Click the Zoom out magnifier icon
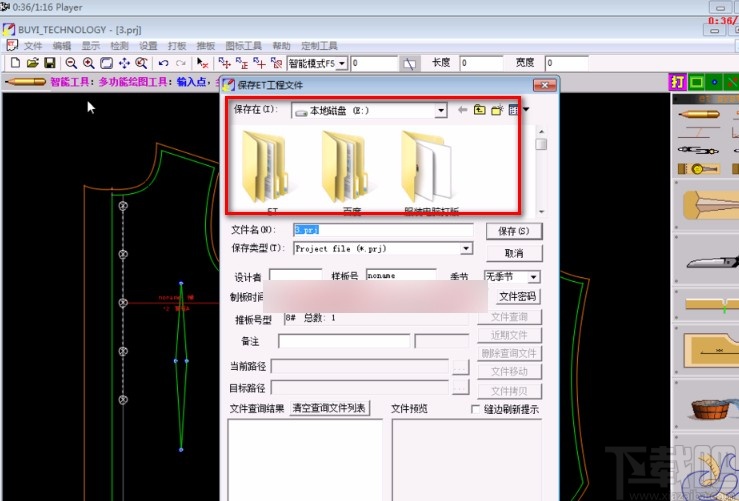The height and width of the screenshot is (501, 739). pyautogui.click(x=71, y=63)
